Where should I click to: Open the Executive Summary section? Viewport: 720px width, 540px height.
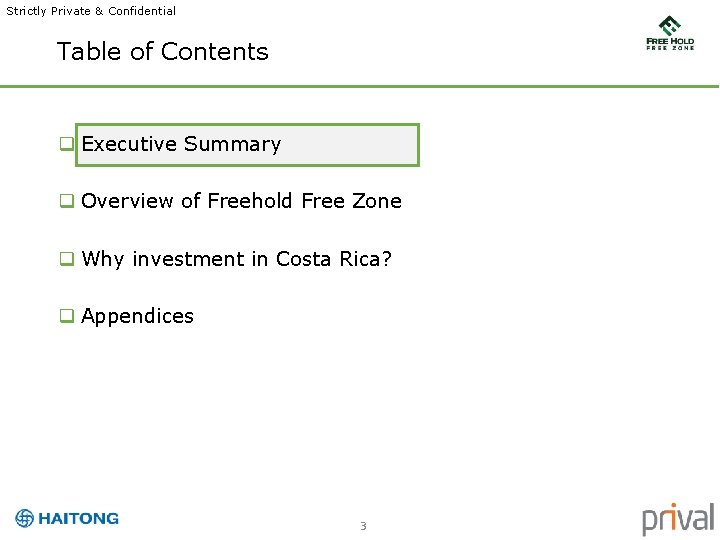click(x=181, y=144)
